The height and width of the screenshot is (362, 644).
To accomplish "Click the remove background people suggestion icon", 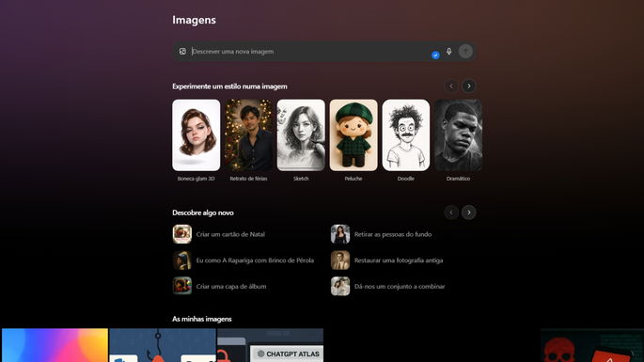I will click(x=340, y=234).
